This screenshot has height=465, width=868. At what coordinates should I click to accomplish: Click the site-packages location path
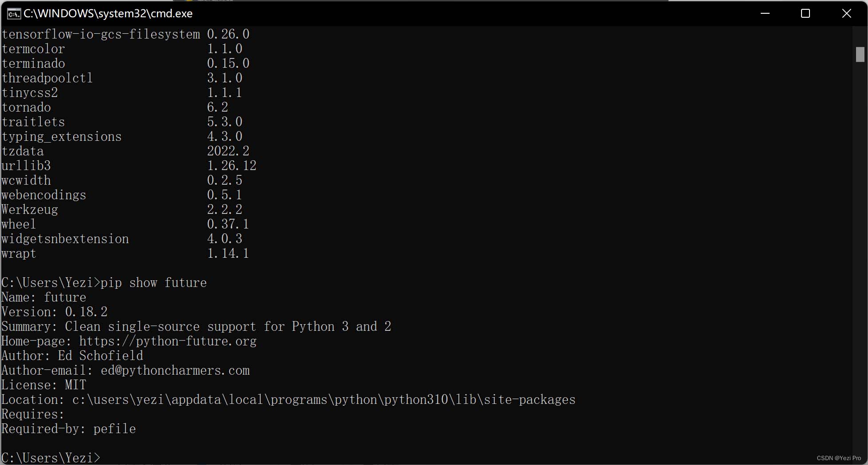tap(324, 400)
